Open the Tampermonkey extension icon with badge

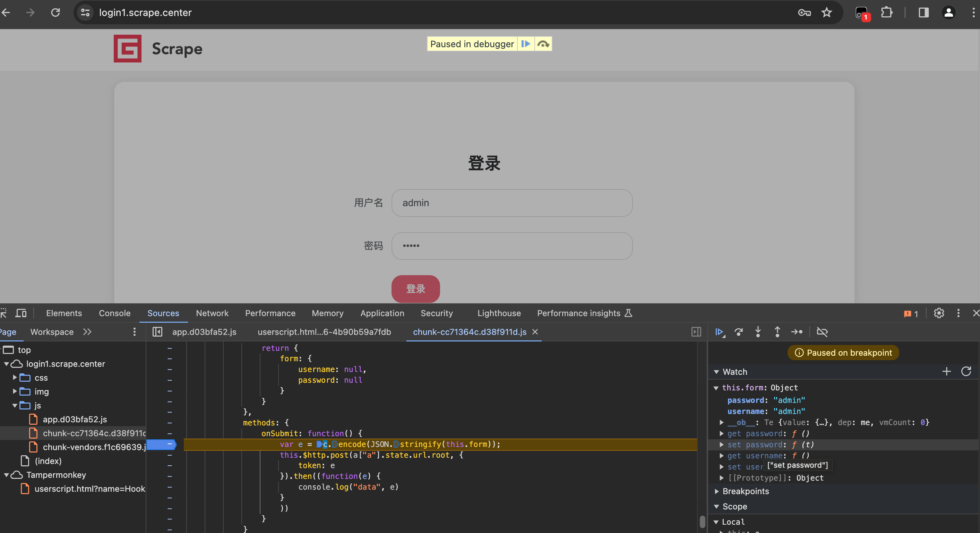[862, 13]
